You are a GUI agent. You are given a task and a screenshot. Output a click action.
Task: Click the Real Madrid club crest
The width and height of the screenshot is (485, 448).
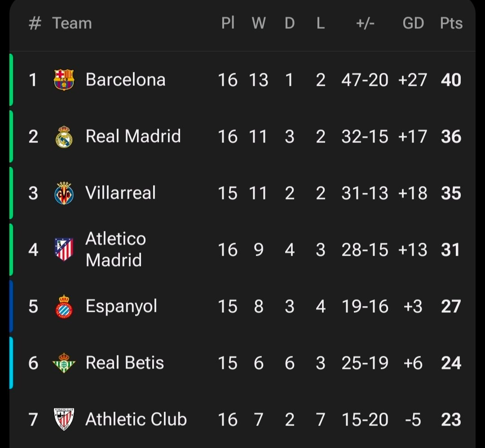(x=64, y=137)
